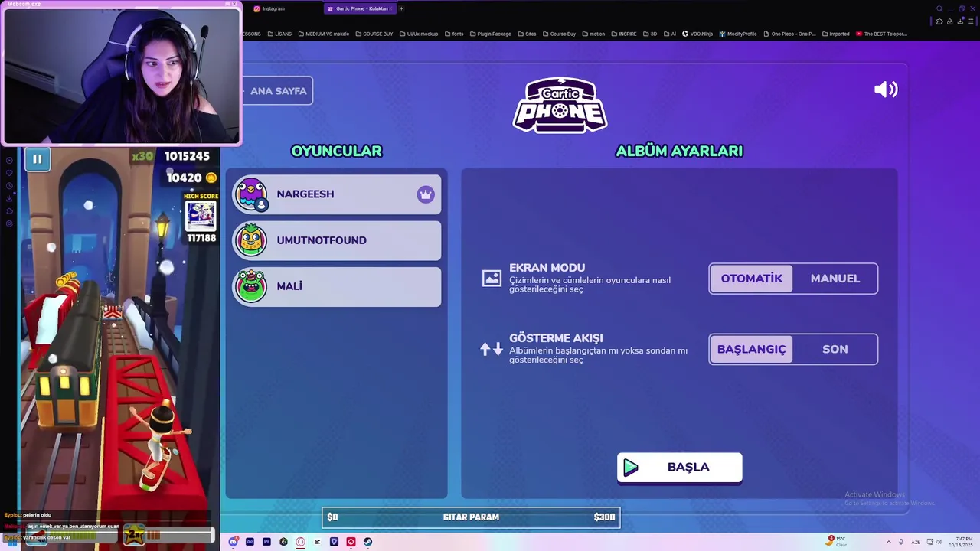Viewport: 980px width, 551px height.
Task: Open the browser search magnifier icon
Action: pyautogui.click(x=939, y=8)
